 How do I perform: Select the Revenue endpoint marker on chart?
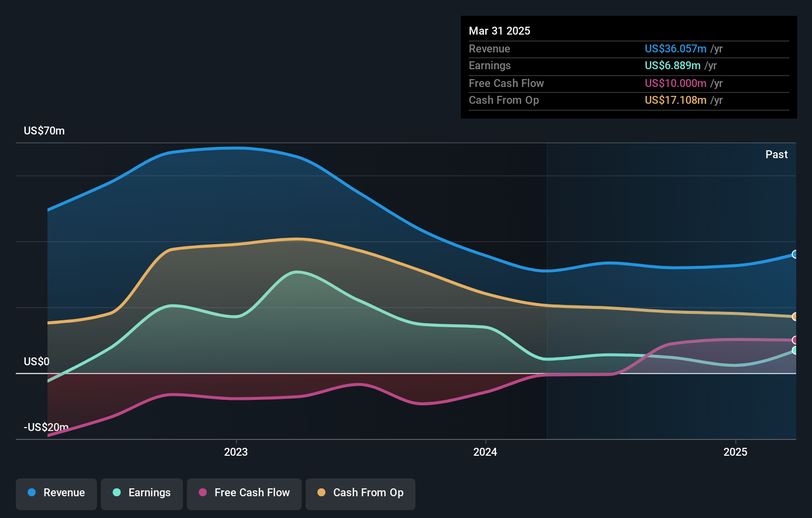pos(795,254)
